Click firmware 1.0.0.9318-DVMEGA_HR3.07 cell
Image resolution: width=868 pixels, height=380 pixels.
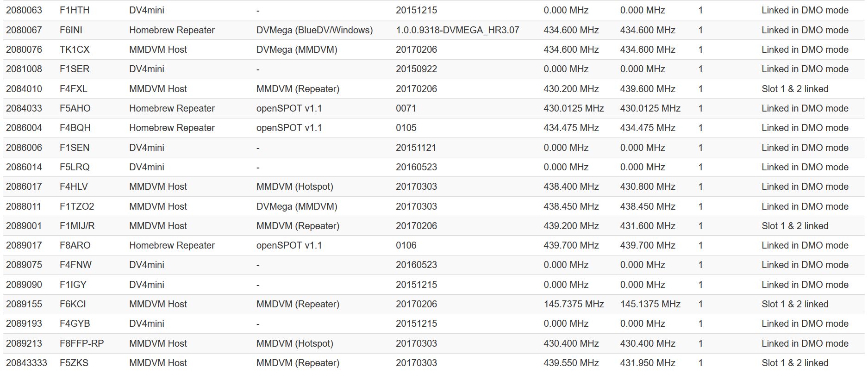(x=457, y=30)
